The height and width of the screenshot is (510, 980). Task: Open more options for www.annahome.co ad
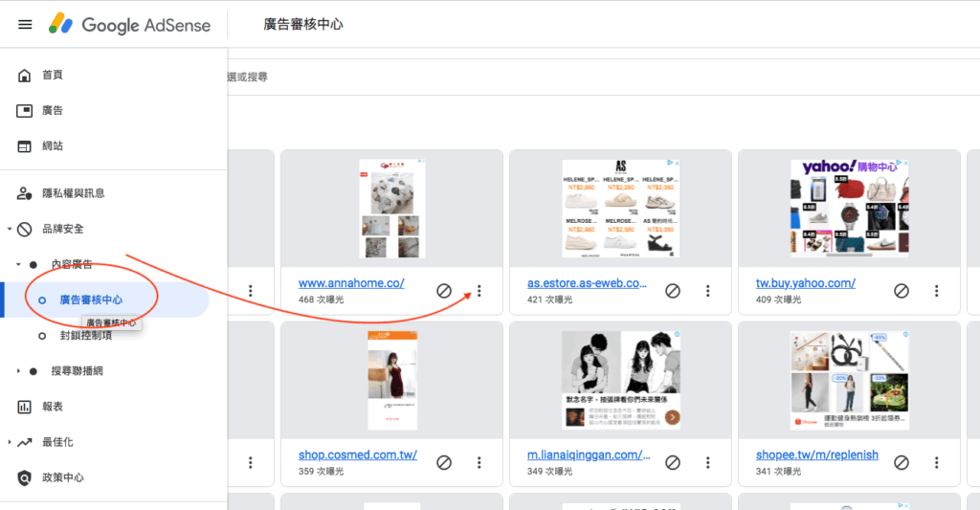479,291
